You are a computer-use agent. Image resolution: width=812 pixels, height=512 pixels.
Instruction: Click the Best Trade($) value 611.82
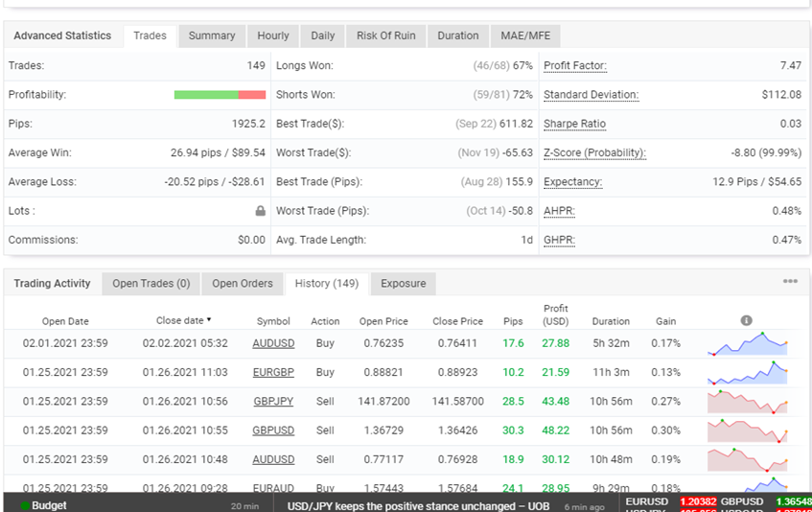[x=517, y=124]
